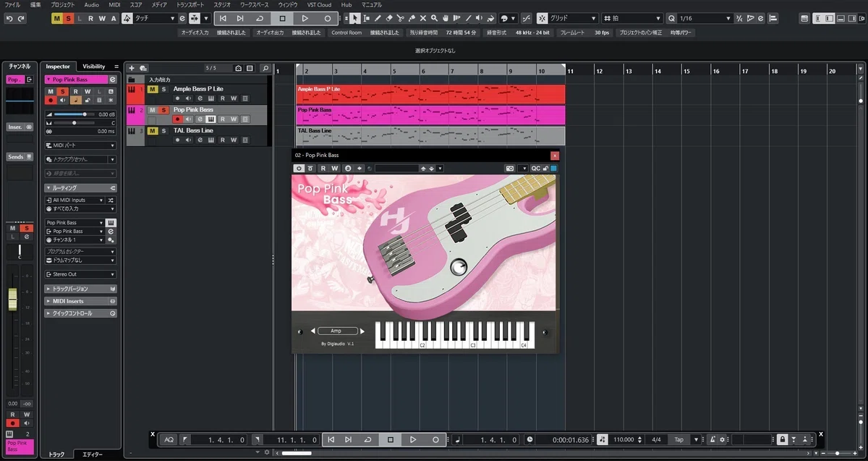Open All MIDI Inputs routing dropdown
Screen dimensions: 868x461
tap(75, 200)
